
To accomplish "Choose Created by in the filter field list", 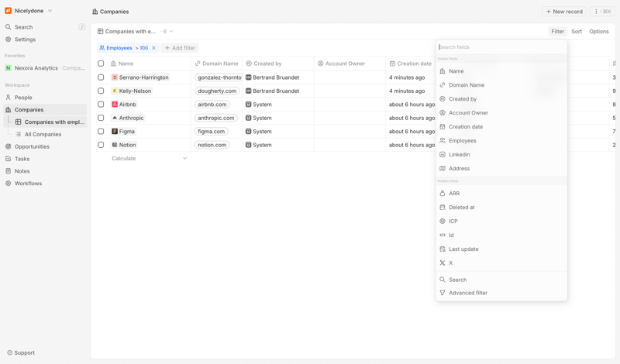I will (x=501, y=99).
